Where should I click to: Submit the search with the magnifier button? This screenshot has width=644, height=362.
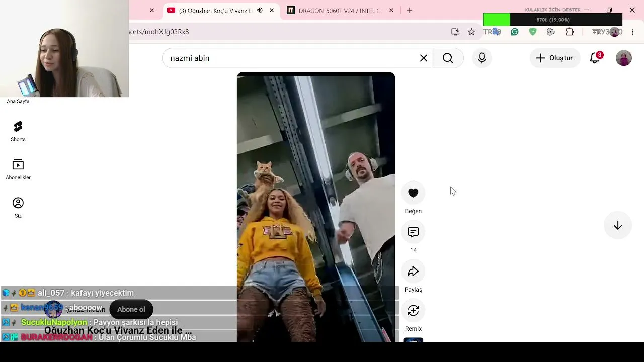coord(448,58)
